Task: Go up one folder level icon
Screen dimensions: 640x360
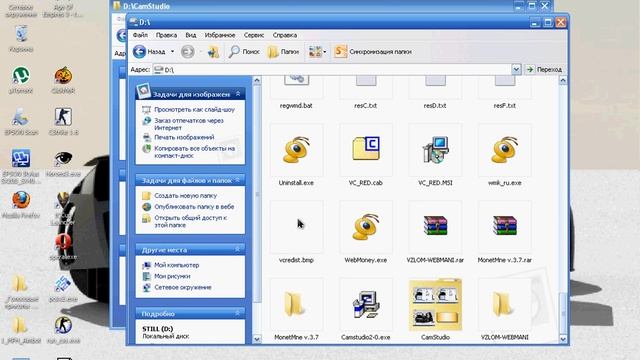Action: coord(213,52)
